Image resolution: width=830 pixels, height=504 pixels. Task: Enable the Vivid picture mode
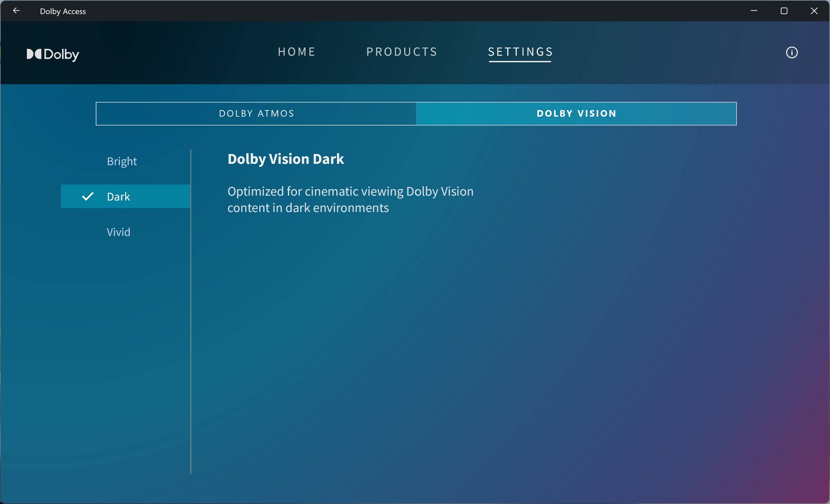pos(118,232)
